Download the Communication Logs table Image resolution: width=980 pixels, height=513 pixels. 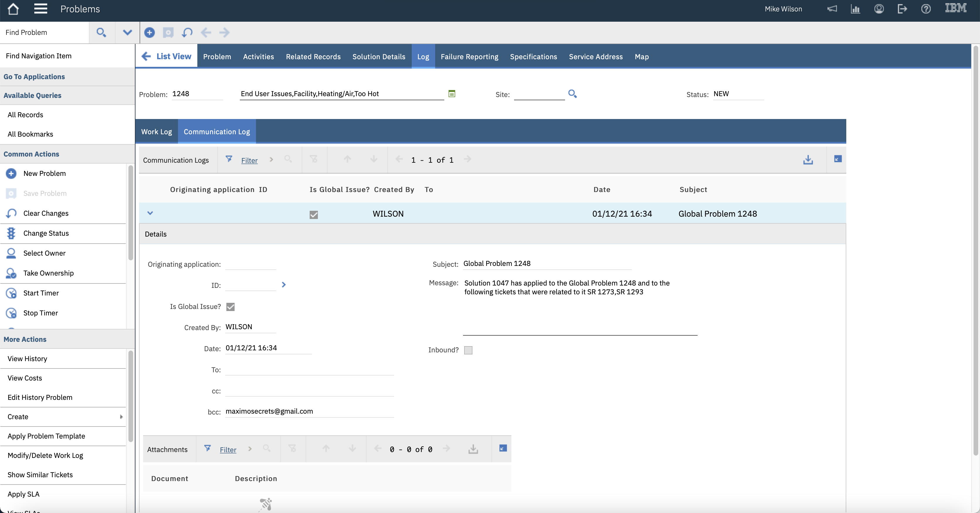(x=808, y=160)
